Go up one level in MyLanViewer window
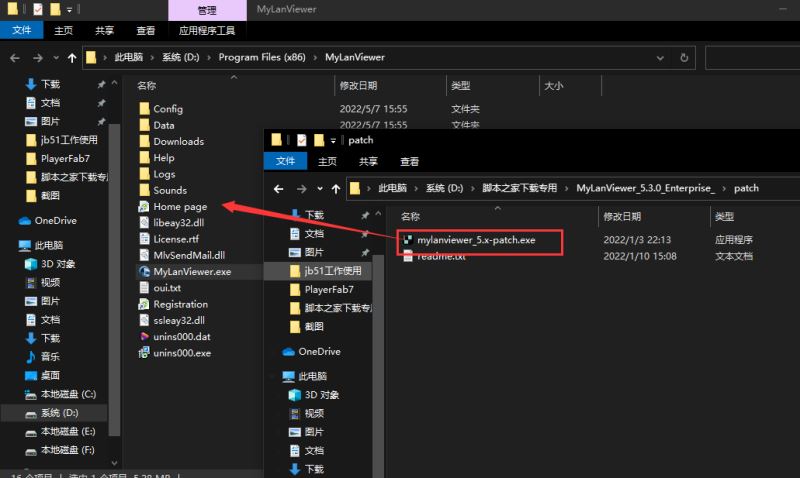The width and height of the screenshot is (800, 478). 72,58
